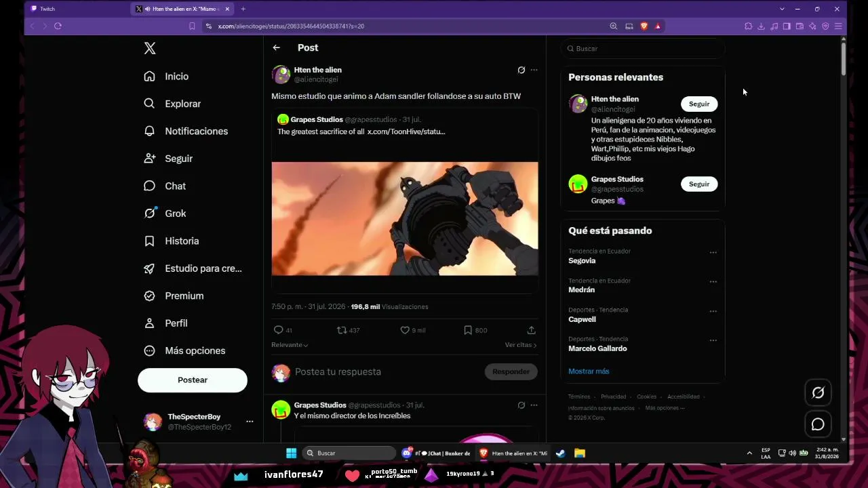Open Brave Shields lion icon
The image size is (868, 488).
click(x=644, y=26)
